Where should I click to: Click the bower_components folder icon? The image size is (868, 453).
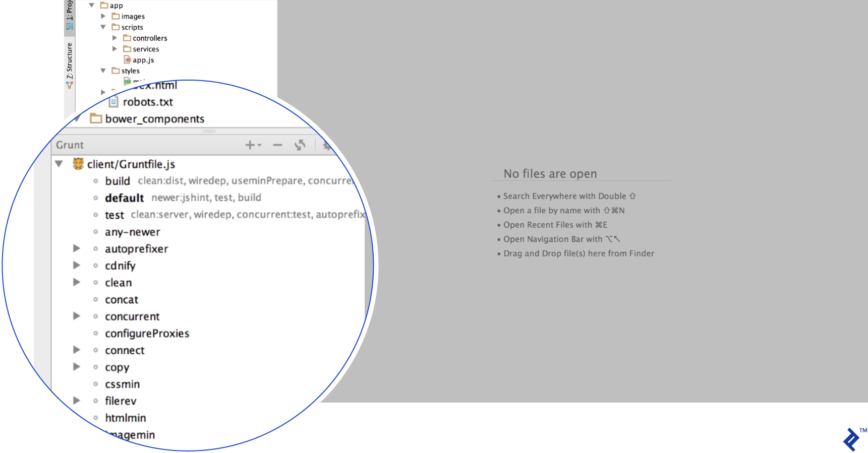(x=96, y=118)
